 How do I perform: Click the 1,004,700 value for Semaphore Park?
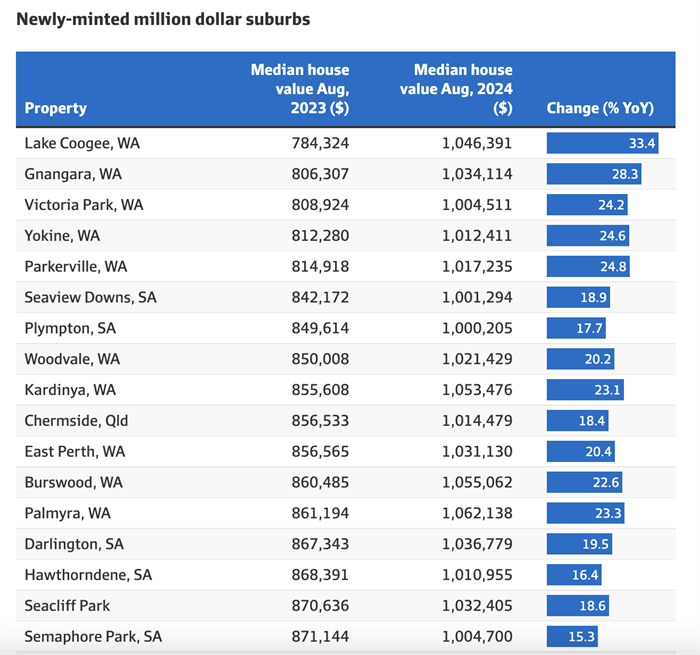coord(477,636)
